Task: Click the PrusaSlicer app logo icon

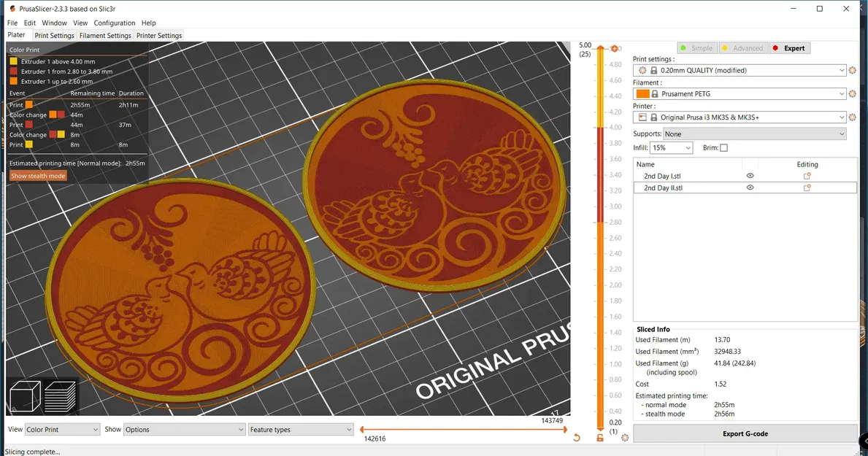Action: [12, 9]
